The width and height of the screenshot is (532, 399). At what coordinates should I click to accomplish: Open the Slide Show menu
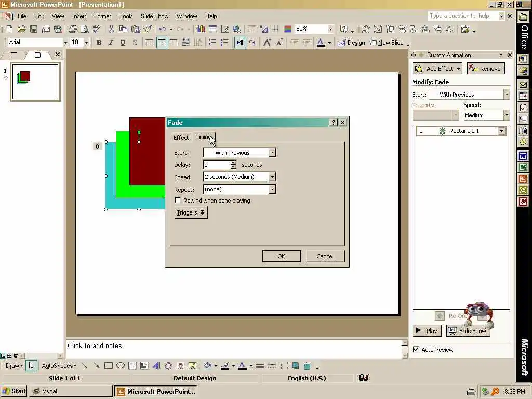[154, 16]
